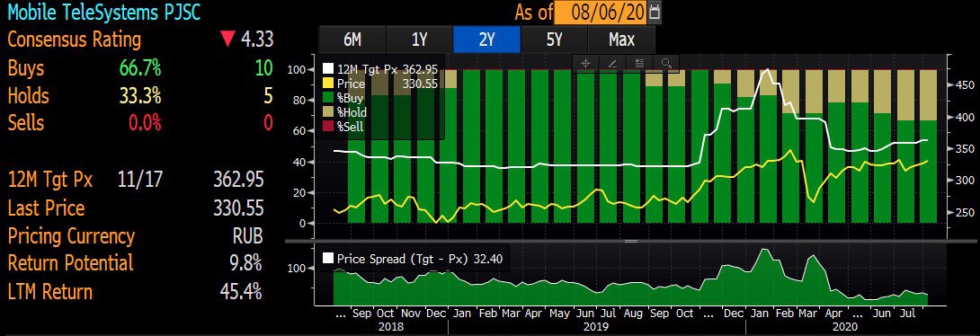The width and height of the screenshot is (980, 336).
Task: Click the 2019 year label on time axis
Action: (x=596, y=327)
